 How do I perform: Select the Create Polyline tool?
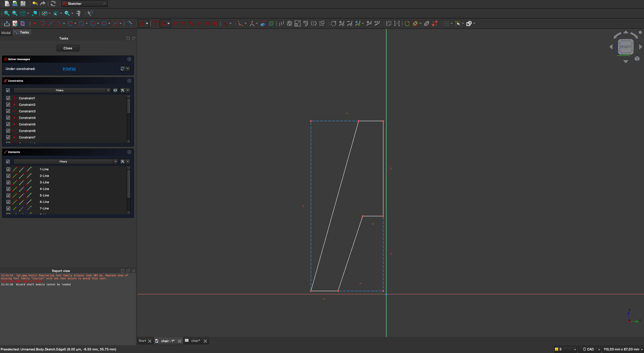click(43, 23)
